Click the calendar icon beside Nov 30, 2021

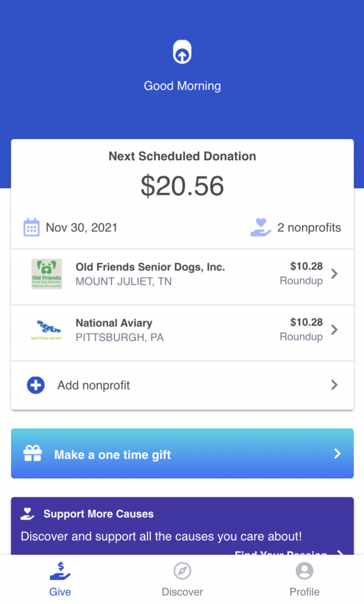(31, 228)
